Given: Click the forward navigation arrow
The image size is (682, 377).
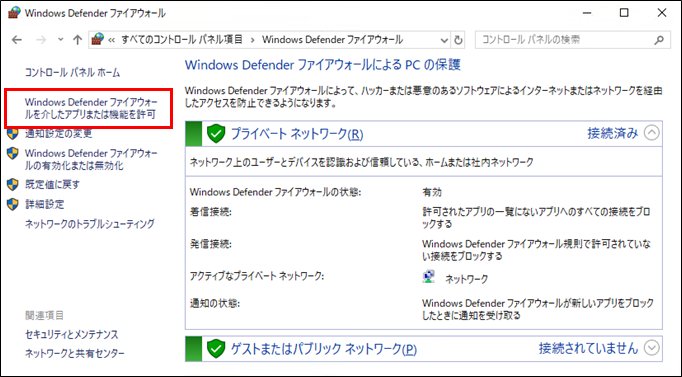Looking at the screenshot, I should point(41,40).
